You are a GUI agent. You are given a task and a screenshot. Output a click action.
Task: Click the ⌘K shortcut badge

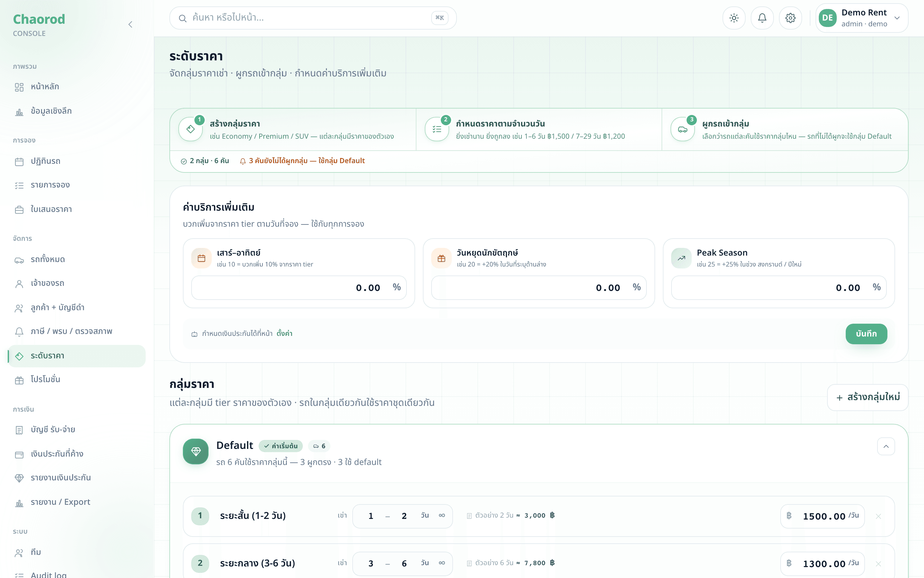440,18
